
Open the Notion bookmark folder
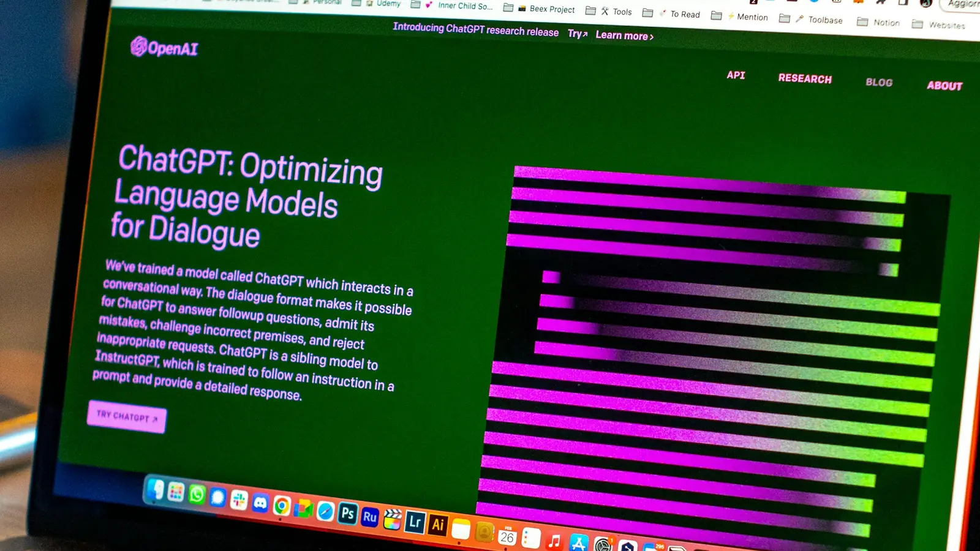coord(878,22)
